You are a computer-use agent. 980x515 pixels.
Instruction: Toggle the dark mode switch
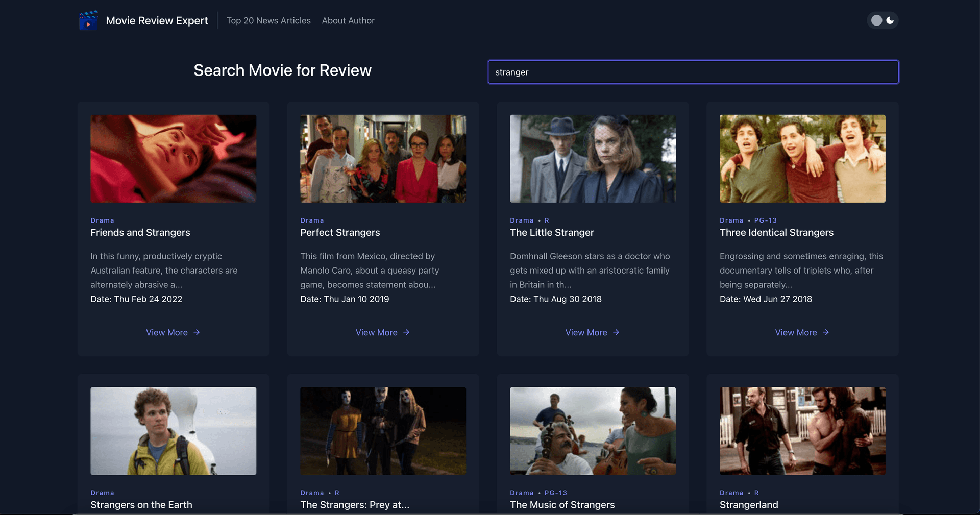(x=883, y=20)
